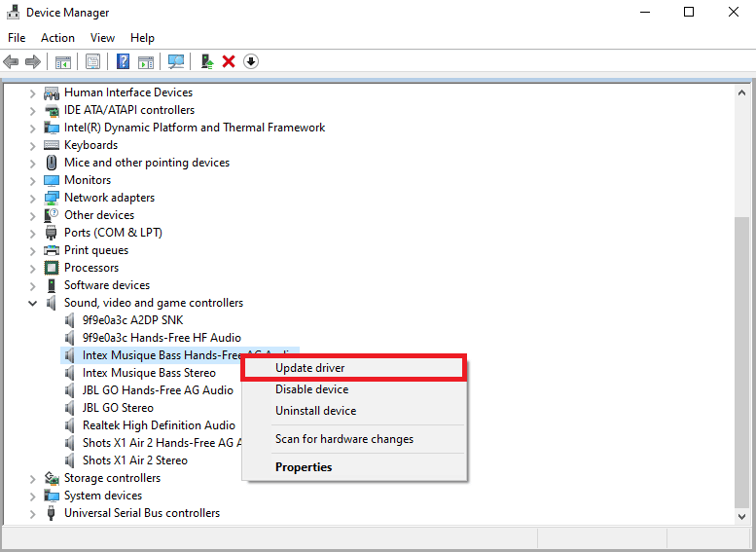Select Shots X1 Air 2 Stereo device

[135, 460]
